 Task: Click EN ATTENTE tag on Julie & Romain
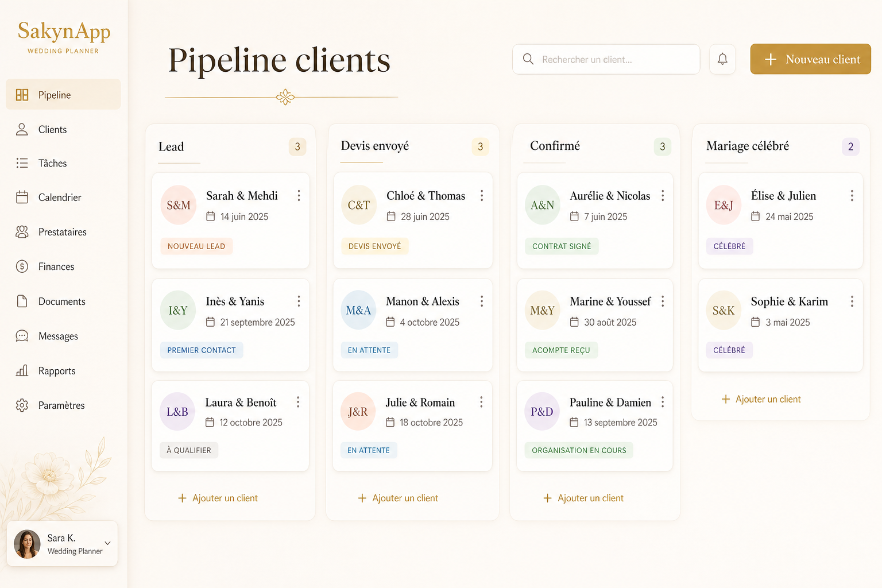click(369, 450)
